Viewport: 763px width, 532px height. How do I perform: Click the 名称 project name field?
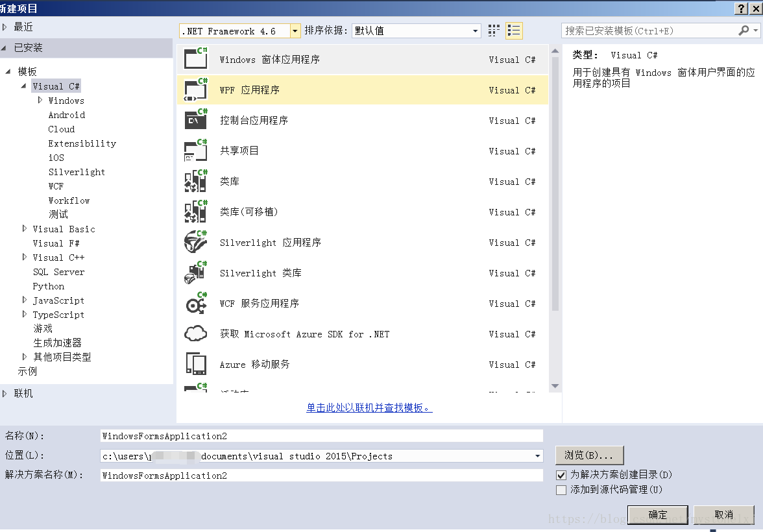click(x=321, y=436)
